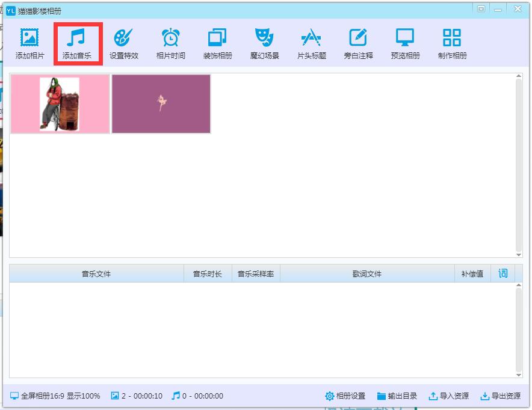
Task: Click the lyrics 词 icon in table header
Action: pos(503,274)
